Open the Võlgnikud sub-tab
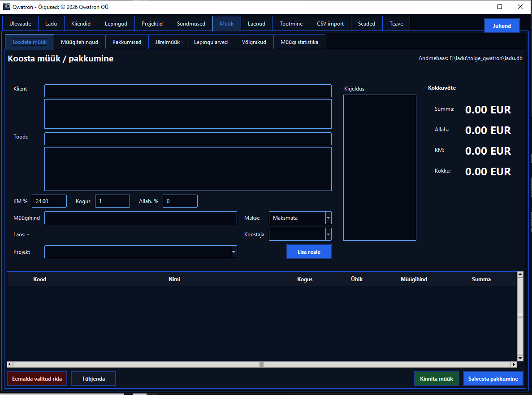Screen dimensions: 532x395 pyautogui.click(x=254, y=42)
